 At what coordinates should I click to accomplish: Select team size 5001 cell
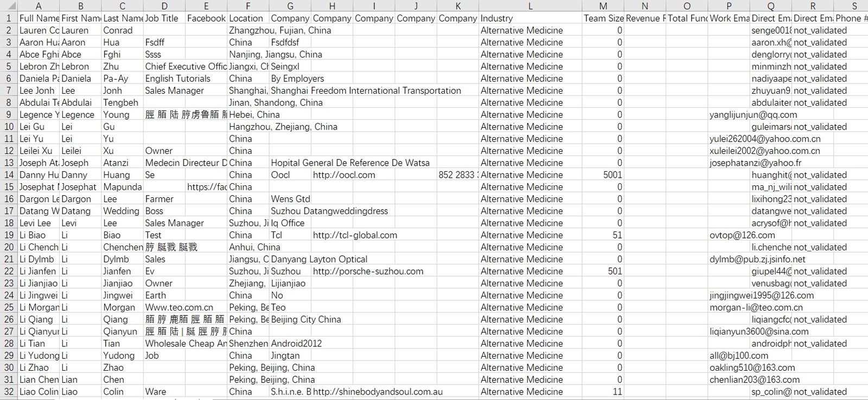coord(603,175)
